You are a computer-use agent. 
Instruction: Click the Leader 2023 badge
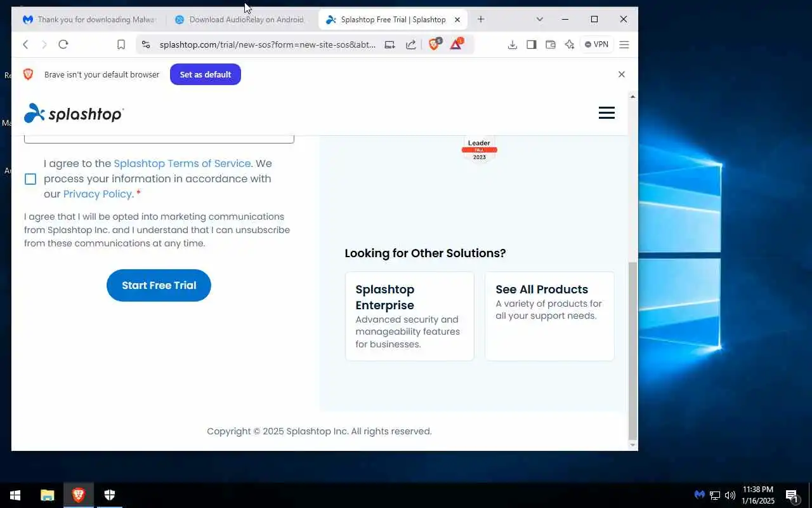pos(480,150)
